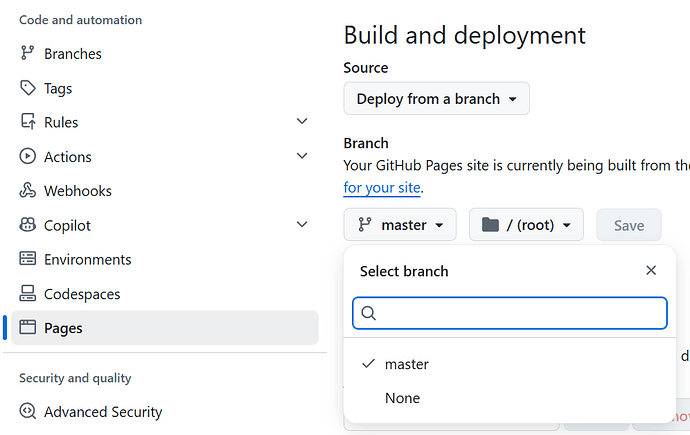This screenshot has height=435, width=690.
Task: Choose None in the branch list
Action: (509, 398)
